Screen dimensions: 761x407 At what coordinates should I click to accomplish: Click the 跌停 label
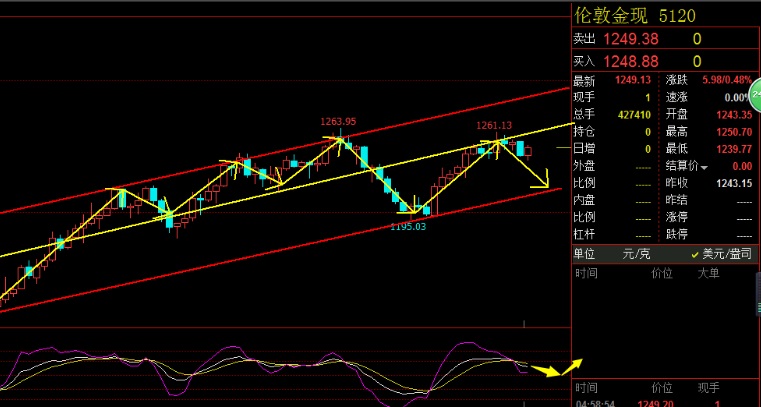click(x=677, y=234)
